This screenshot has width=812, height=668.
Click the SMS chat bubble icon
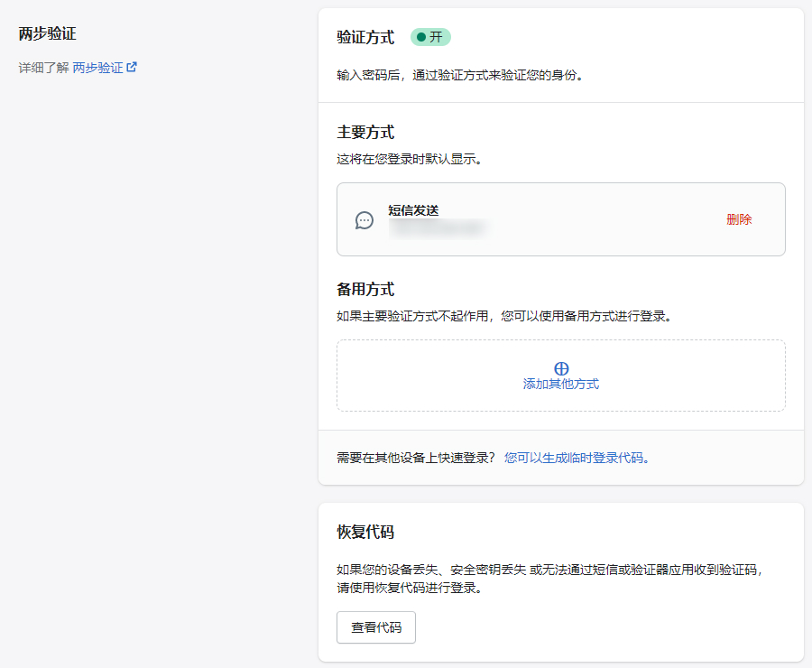tap(364, 220)
